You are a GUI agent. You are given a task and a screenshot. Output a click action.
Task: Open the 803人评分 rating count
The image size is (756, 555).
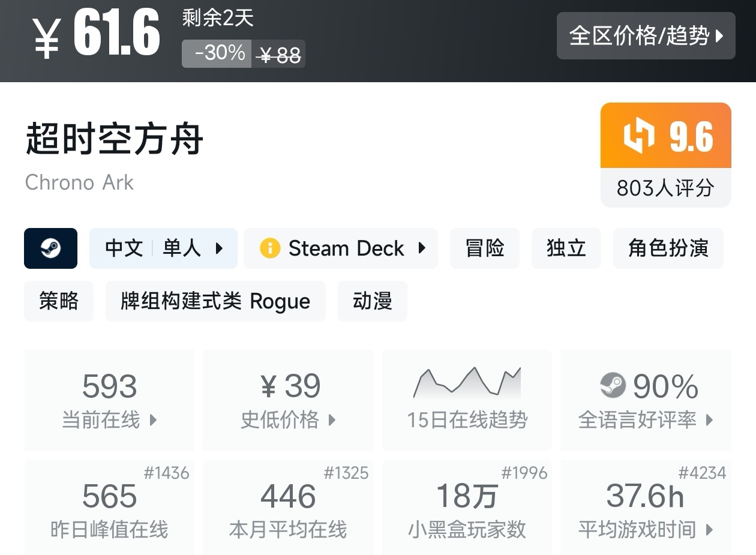tap(665, 188)
